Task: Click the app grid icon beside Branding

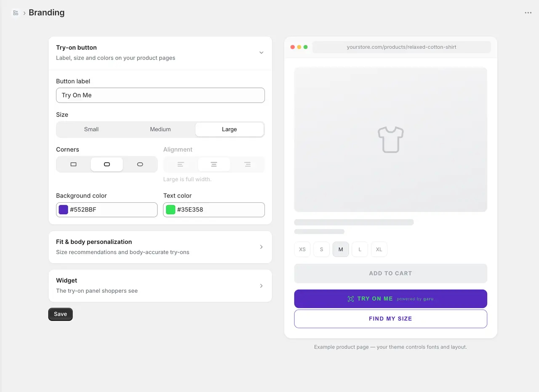Action: point(16,13)
